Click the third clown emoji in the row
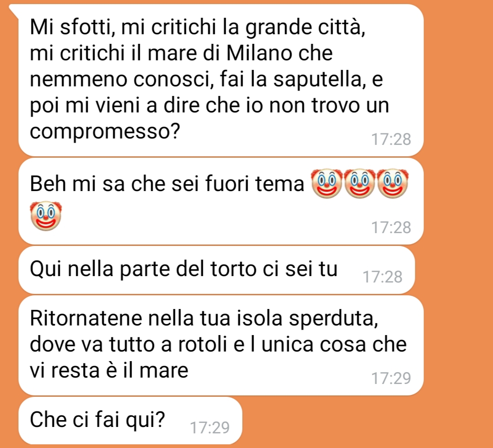This screenshot has width=493, height=448. tap(392, 183)
